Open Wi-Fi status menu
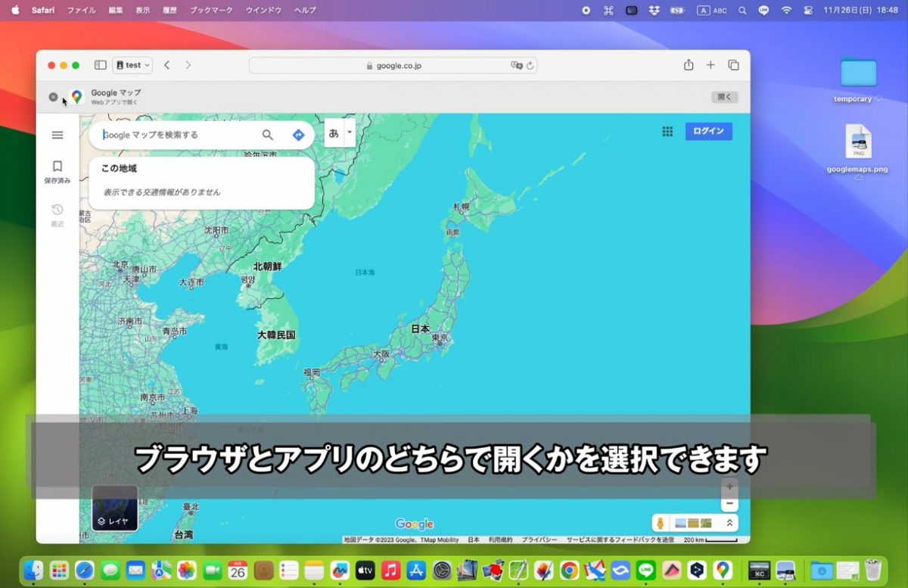 coord(786,11)
